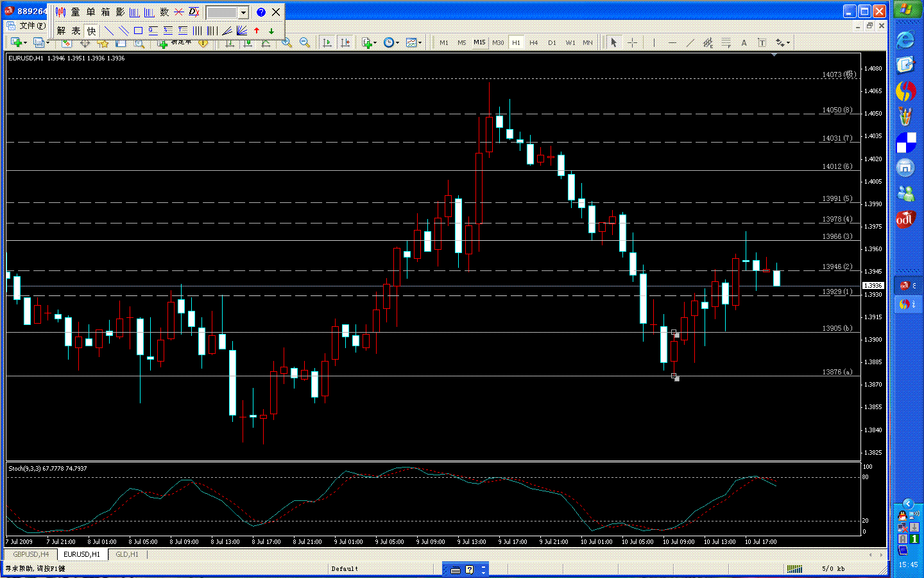Screen dimensions: 924x578
Task: Click the system clock showing 15:45
Action: click(x=908, y=565)
